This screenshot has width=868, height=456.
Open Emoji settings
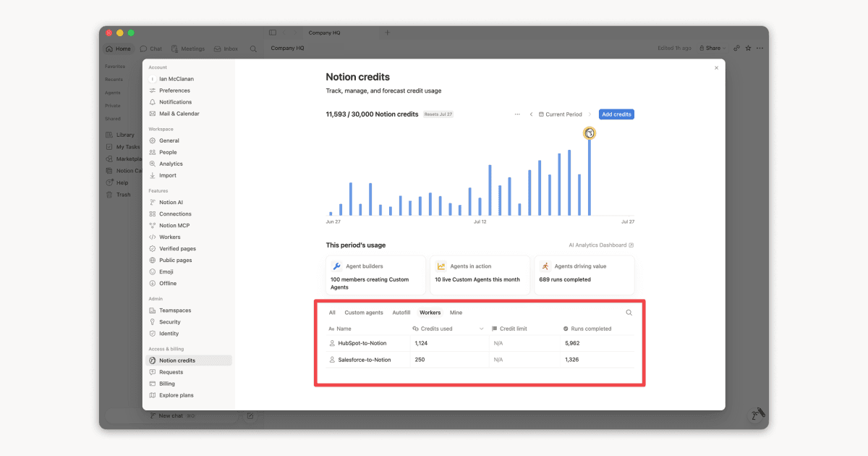[x=189, y=271]
